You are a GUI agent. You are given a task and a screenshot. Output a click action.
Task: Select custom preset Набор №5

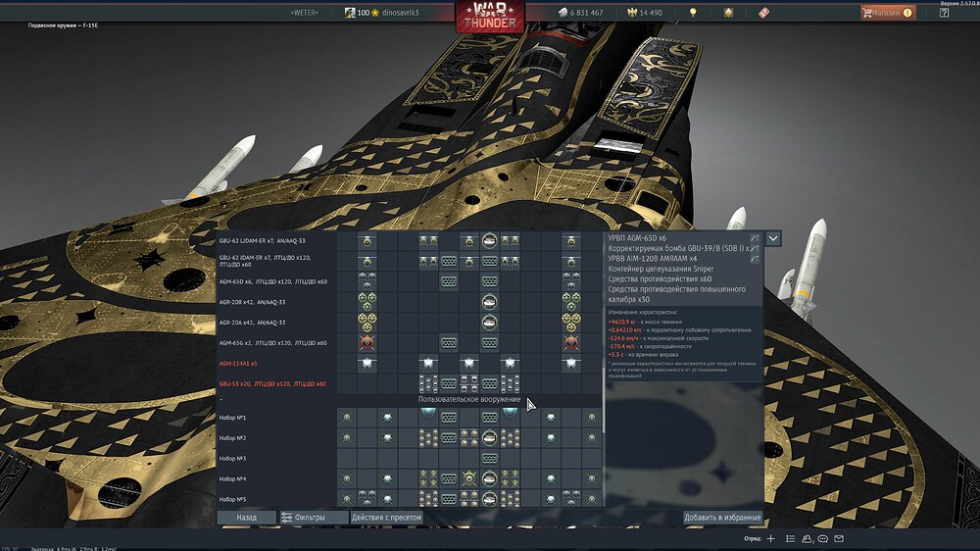pyautogui.click(x=232, y=499)
